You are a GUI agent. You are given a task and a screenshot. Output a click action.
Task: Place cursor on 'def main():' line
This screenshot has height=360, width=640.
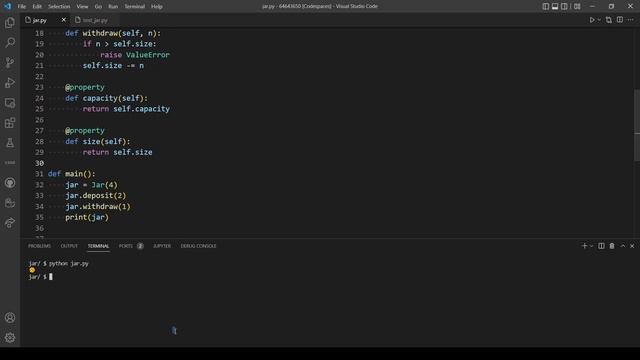71,174
